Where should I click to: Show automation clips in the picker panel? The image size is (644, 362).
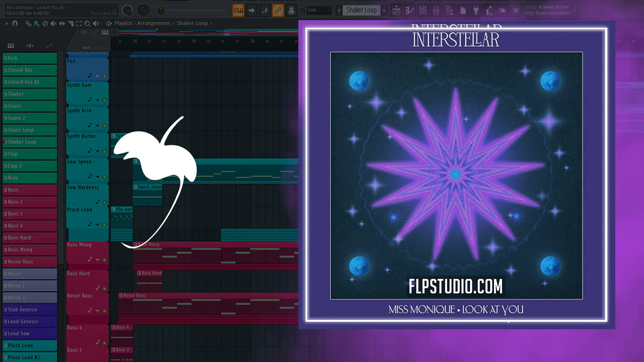49,46
